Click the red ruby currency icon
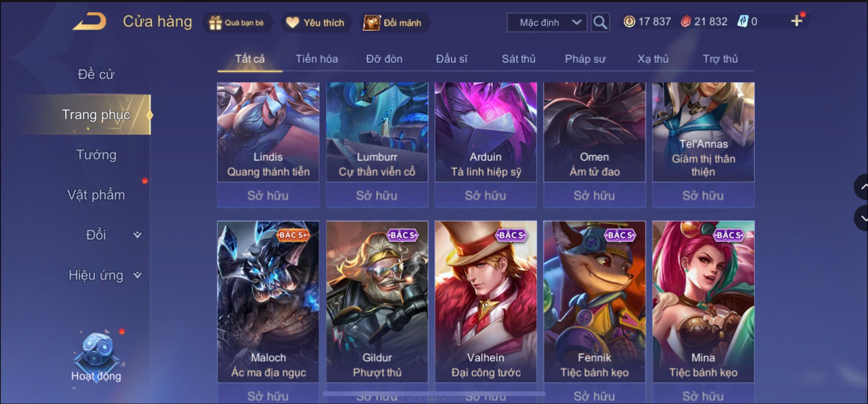Image resolution: width=868 pixels, height=404 pixels. coord(685,21)
